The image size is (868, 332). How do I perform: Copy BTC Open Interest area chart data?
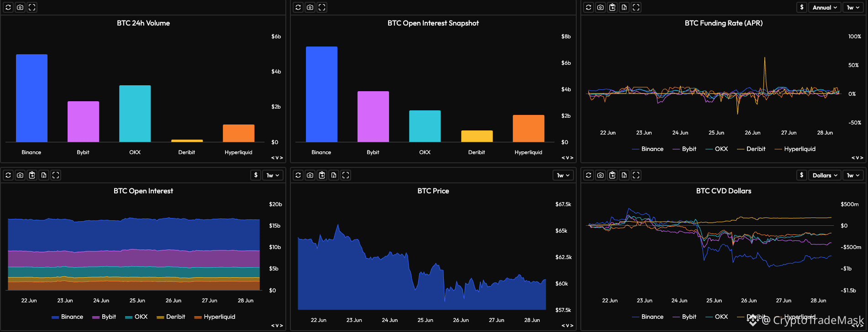click(32, 175)
